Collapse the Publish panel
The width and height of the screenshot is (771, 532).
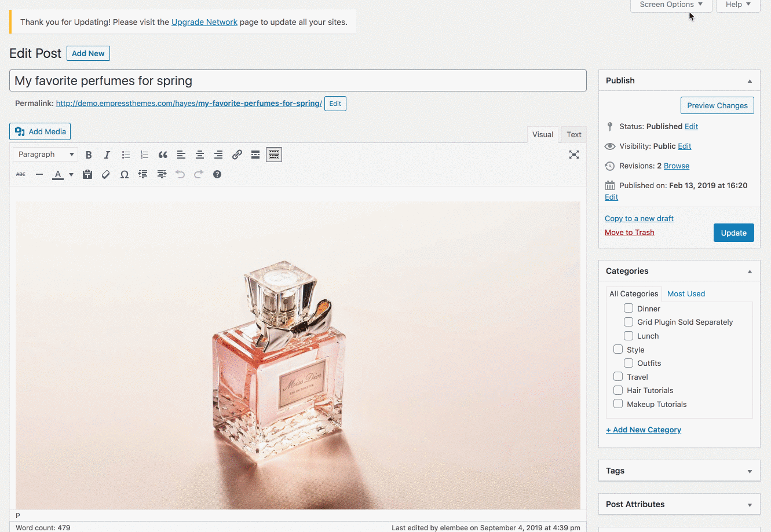click(x=750, y=81)
